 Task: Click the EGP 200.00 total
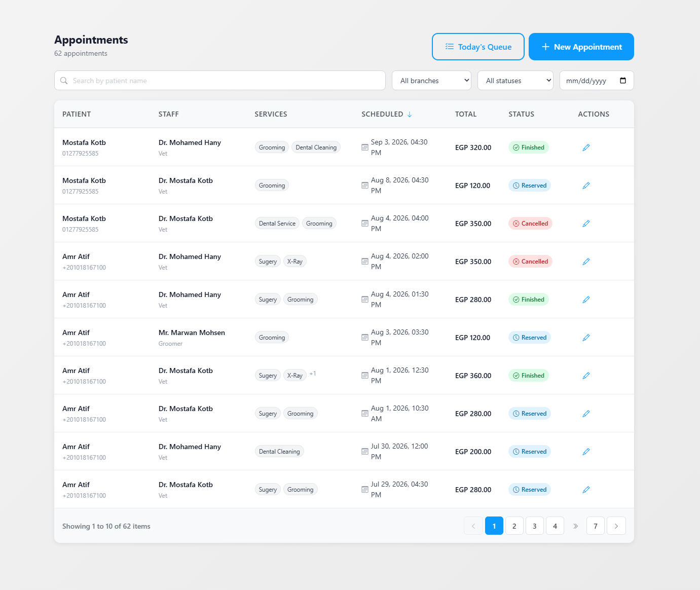pos(473,452)
